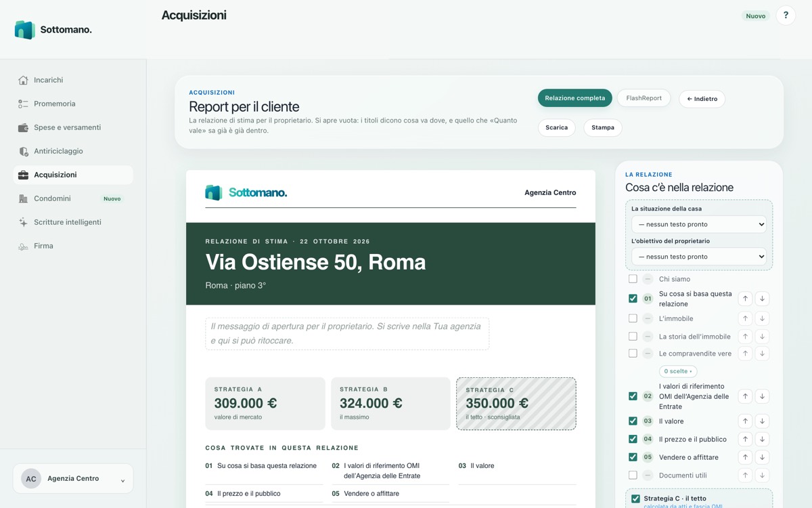Open 'La situazione della casa' dropdown
The height and width of the screenshot is (508, 812).
(x=699, y=224)
